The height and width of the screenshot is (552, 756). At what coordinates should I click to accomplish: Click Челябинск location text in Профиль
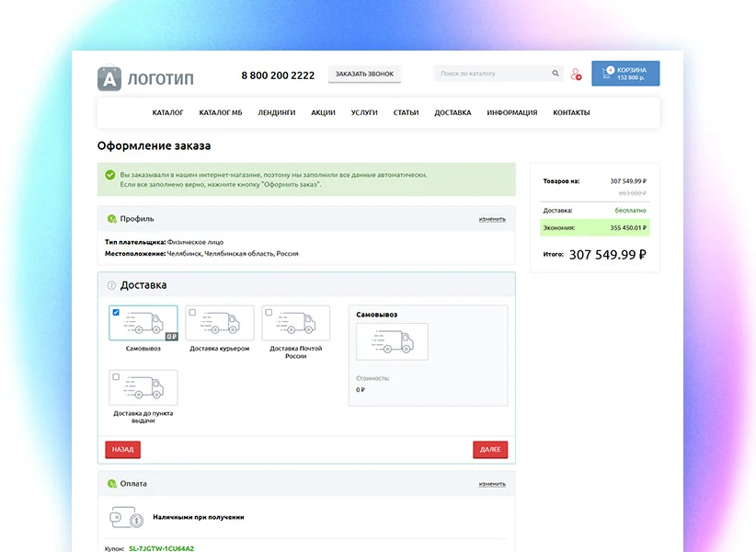pos(233,254)
